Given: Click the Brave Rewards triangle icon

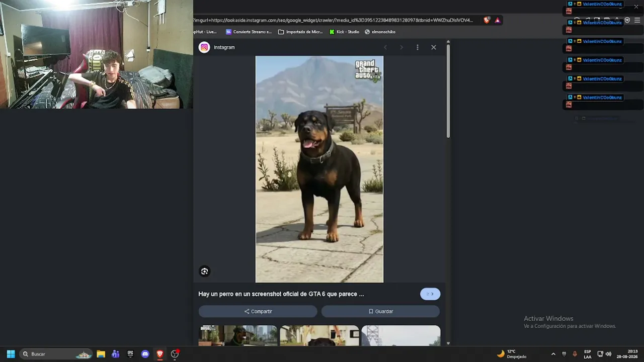Looking at the screenshot, I should (x=498, y=20).
